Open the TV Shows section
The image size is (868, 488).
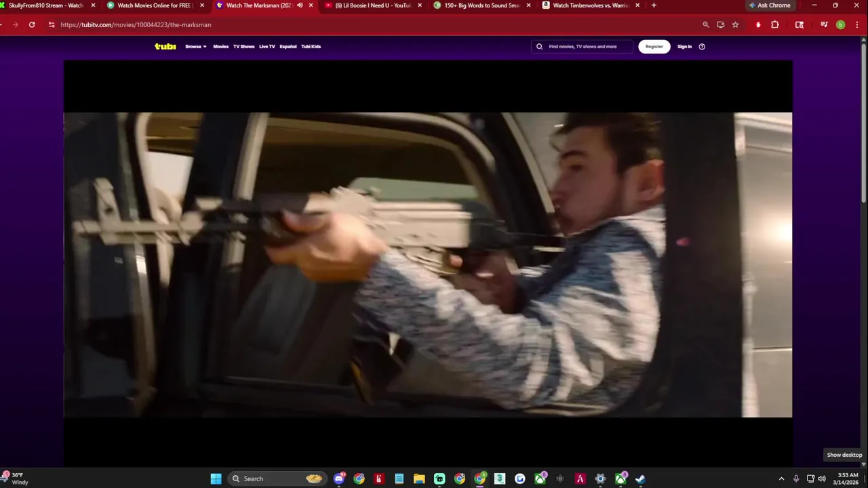243,47
